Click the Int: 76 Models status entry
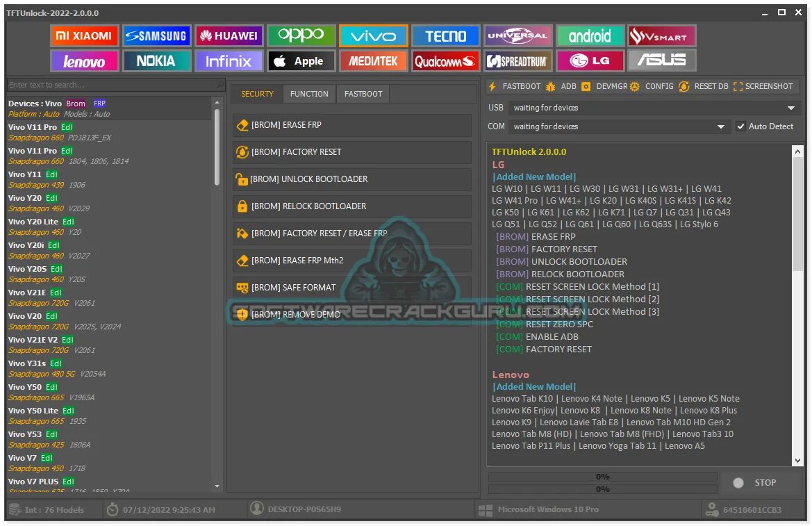Image resolution: width=812 pixels, height=526 pixels. pyautogui.click(x=47, y=510)
